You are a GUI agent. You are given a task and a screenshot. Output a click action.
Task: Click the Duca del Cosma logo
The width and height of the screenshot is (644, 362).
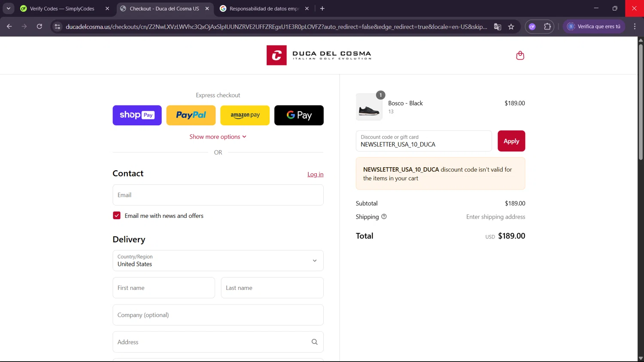point(319,55)
